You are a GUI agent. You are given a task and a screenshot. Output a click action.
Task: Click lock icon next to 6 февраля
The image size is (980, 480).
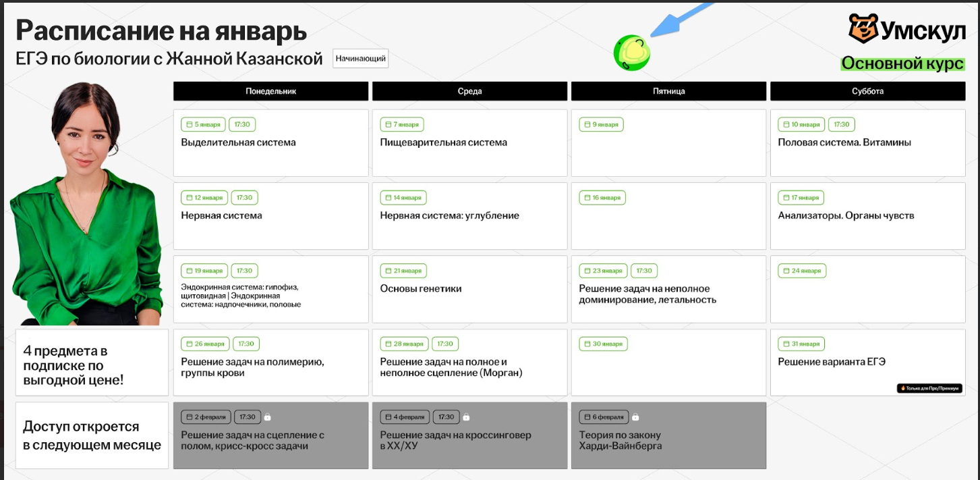pos(635,417)
